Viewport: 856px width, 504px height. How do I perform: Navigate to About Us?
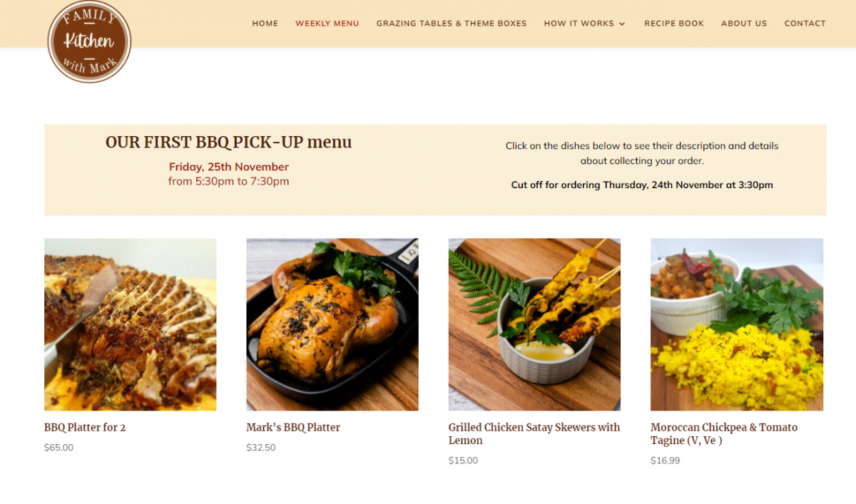(x=744, y=24)
